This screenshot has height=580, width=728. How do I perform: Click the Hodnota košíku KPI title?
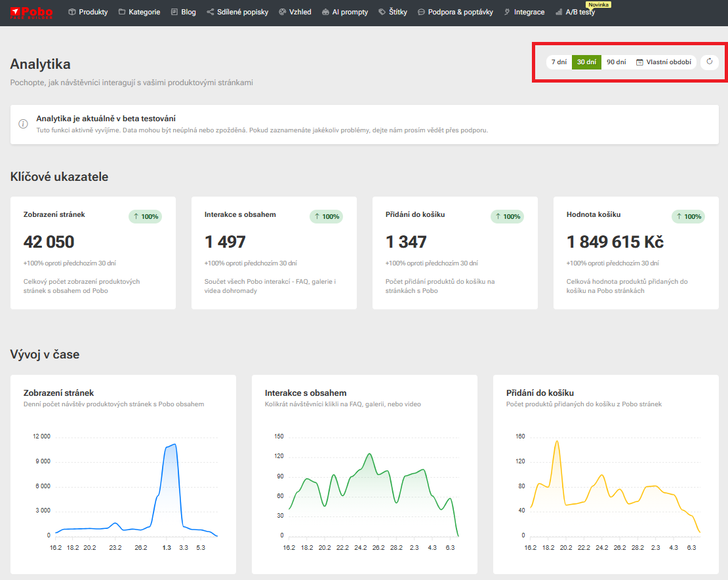[594, 214]
